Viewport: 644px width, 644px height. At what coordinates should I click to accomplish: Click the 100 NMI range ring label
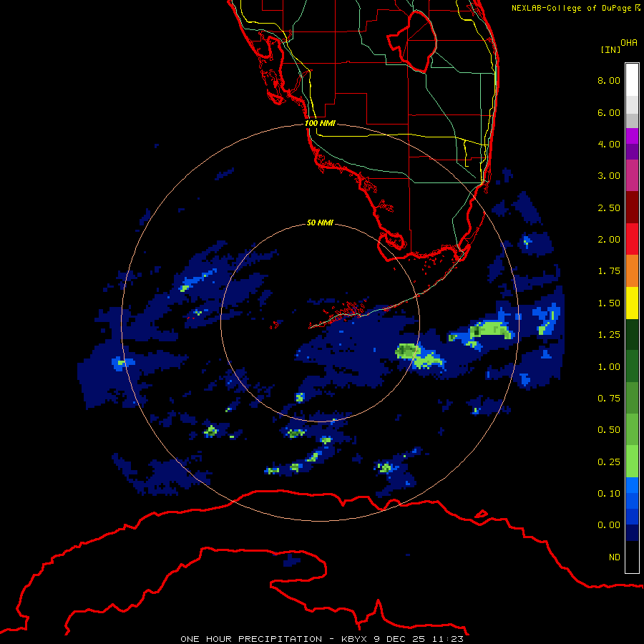coord(320,123)
